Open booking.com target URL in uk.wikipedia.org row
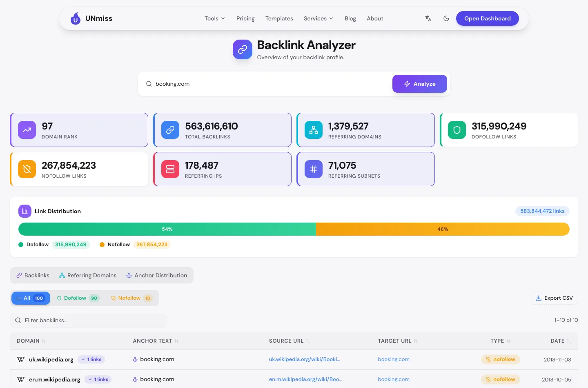This screenshot has height=388, width=588. pyautogui.click(x=394, y=359)
